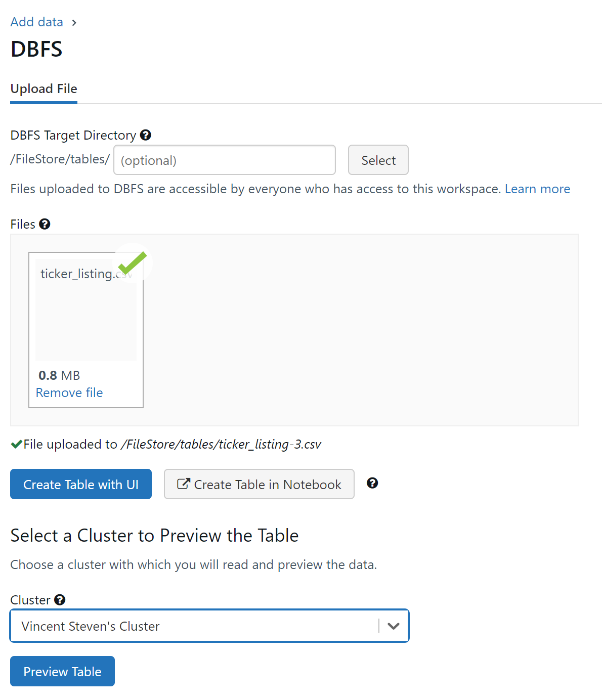Image resolution: width=602 pixels, height=700 pixels.
Task: Click Create Table with UI button
Action: 81,484
